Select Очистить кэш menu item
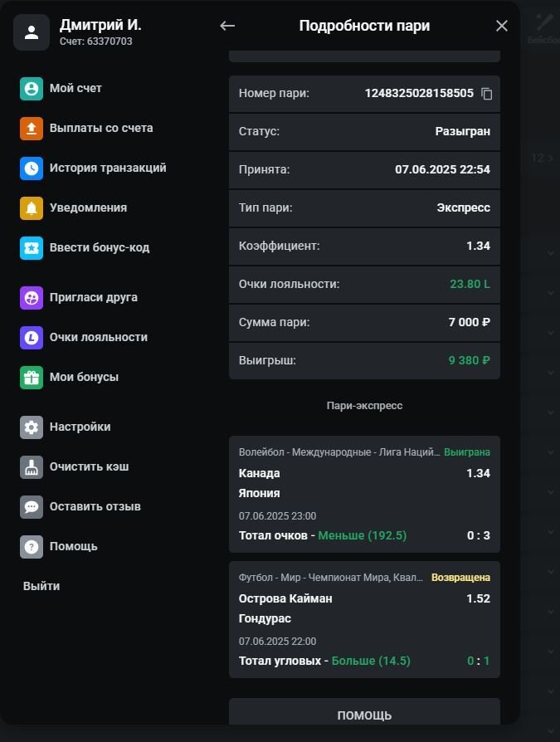The width and height of the screenshot is (560, 742). (x=88, y=467)
